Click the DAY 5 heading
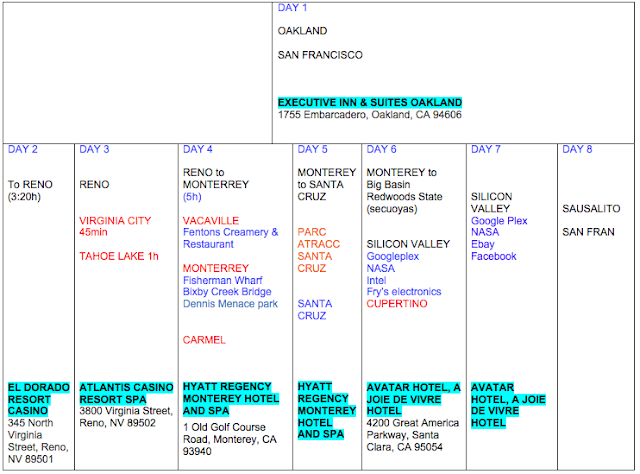Screen dimensions: 640x474 [x=312, y=149]
